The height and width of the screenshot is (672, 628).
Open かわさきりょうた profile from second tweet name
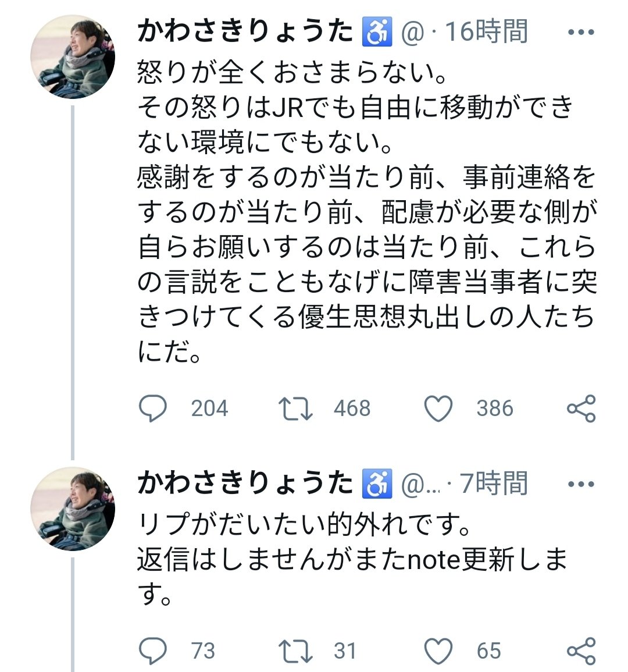(x=245, y=484)
